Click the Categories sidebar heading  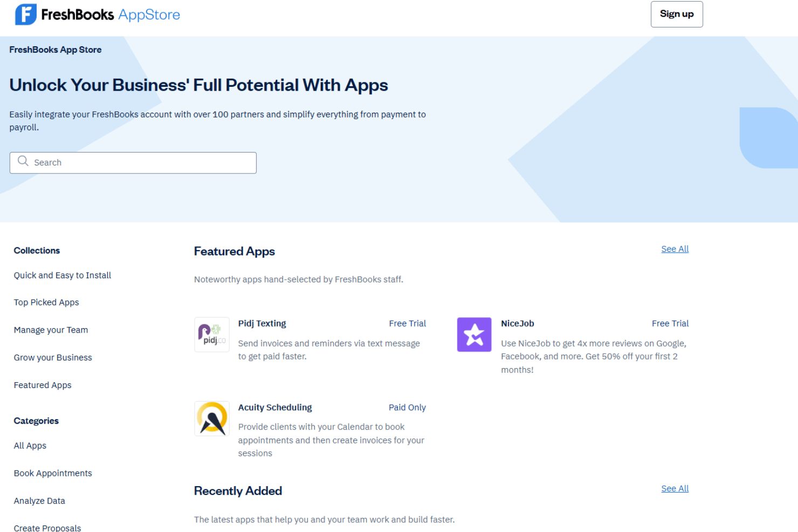tap(36, 421)
